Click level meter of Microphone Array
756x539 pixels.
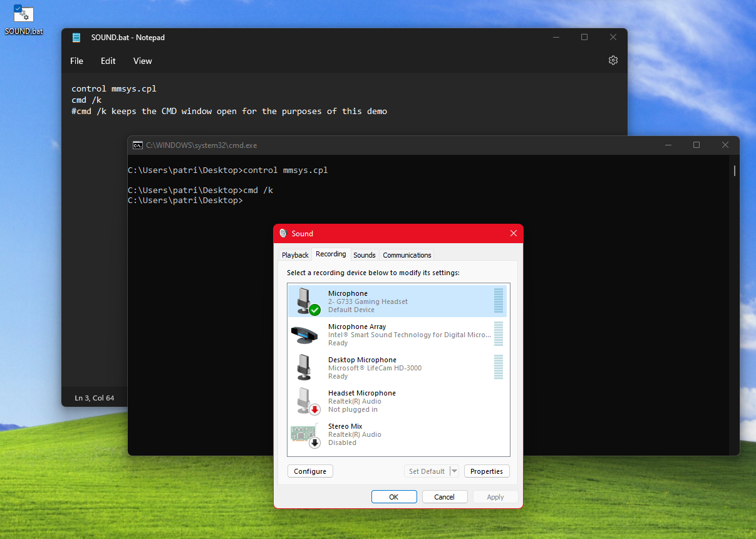(x=499, y=334)
